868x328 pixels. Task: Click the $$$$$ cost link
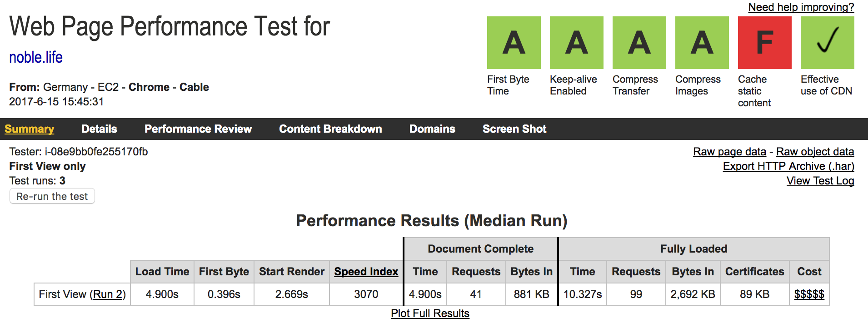pyautogui.click(x=809, y=294)
